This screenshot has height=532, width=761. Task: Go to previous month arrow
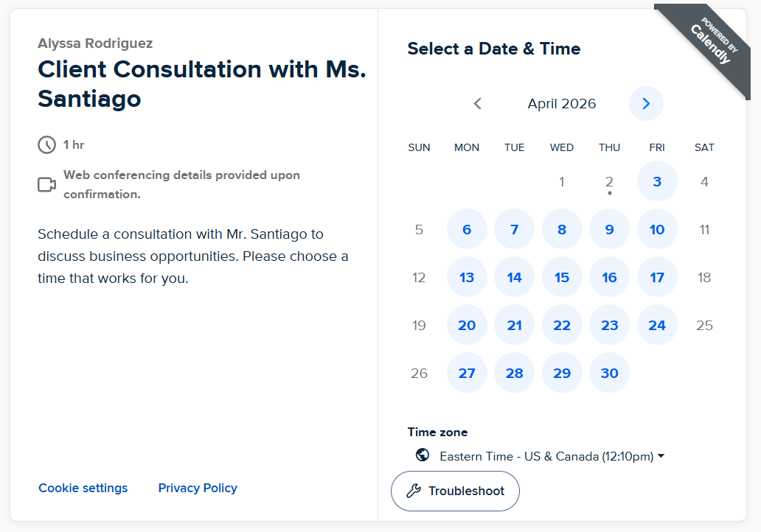[478, 104]
